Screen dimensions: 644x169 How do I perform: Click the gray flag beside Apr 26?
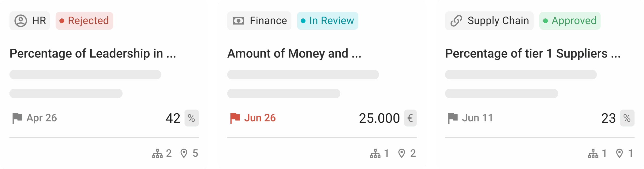pos(17,118)
